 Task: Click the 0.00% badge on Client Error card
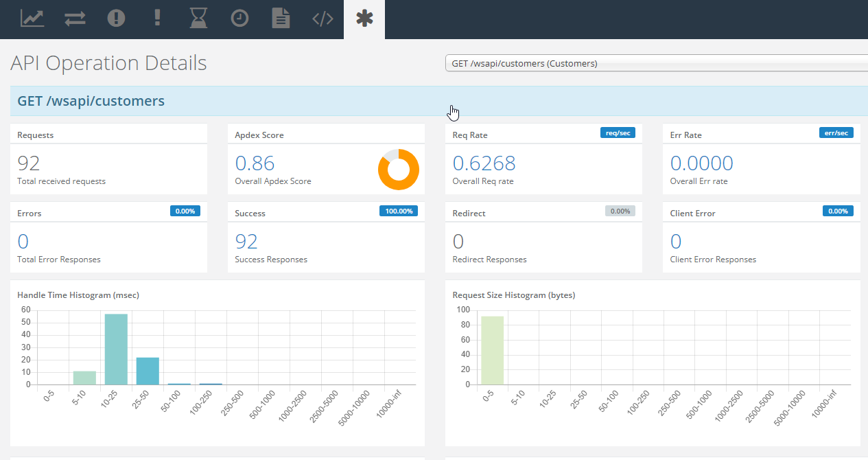pyautogui.click(x=838, y=211)
